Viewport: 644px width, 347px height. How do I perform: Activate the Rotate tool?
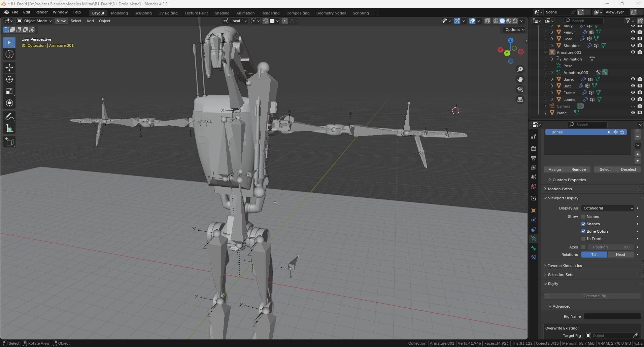point(9,79)
